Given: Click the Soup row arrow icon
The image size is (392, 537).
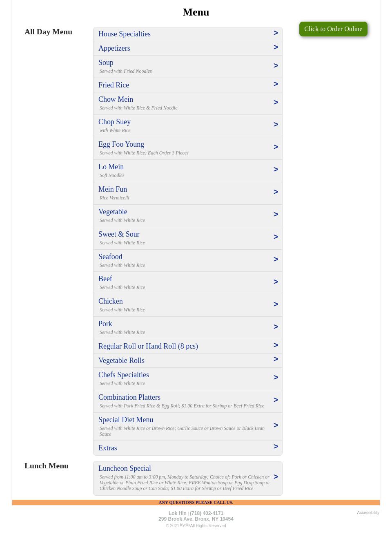Looking at the screenshot, I should pos(276,66).
